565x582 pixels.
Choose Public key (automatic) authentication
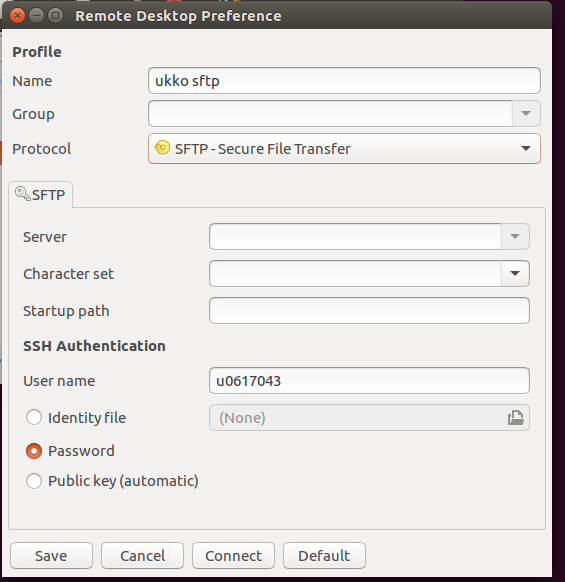(x=34, y=481)
